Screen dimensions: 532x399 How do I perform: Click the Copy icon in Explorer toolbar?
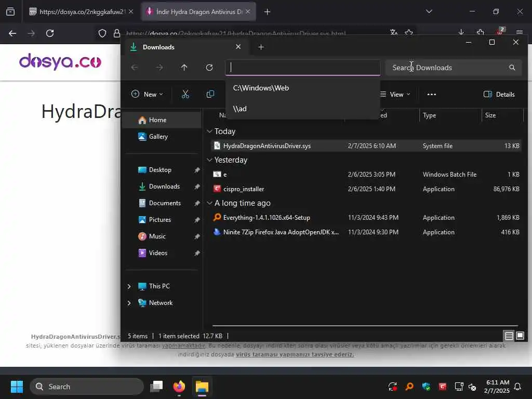click(210, 95)
